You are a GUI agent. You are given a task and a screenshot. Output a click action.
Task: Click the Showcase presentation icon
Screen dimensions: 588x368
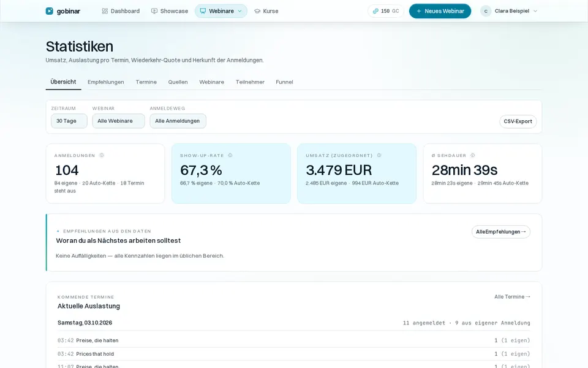click(154, 11)
